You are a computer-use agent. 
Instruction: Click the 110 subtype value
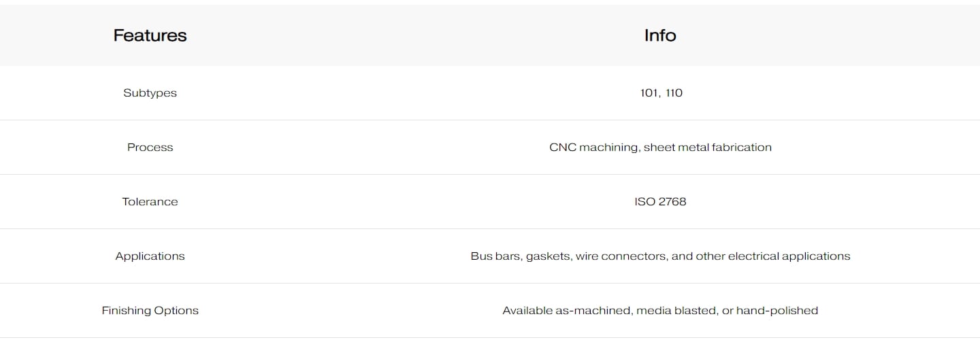click(x=672, y=93)
